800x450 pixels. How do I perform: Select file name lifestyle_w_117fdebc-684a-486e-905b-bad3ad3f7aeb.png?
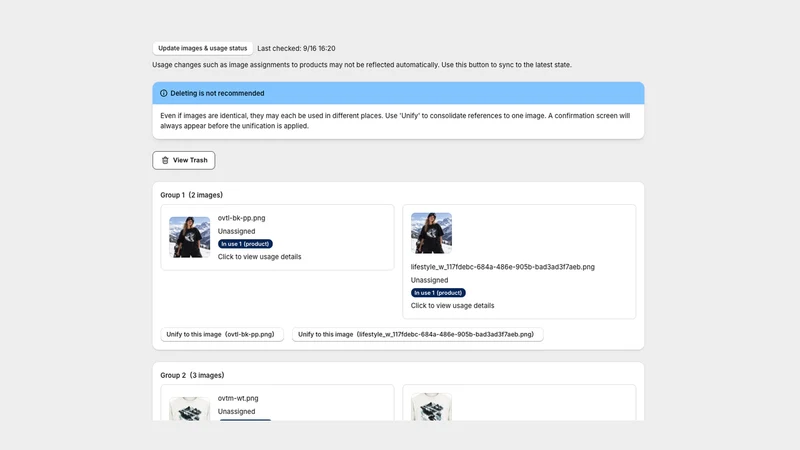click(503, 267)
